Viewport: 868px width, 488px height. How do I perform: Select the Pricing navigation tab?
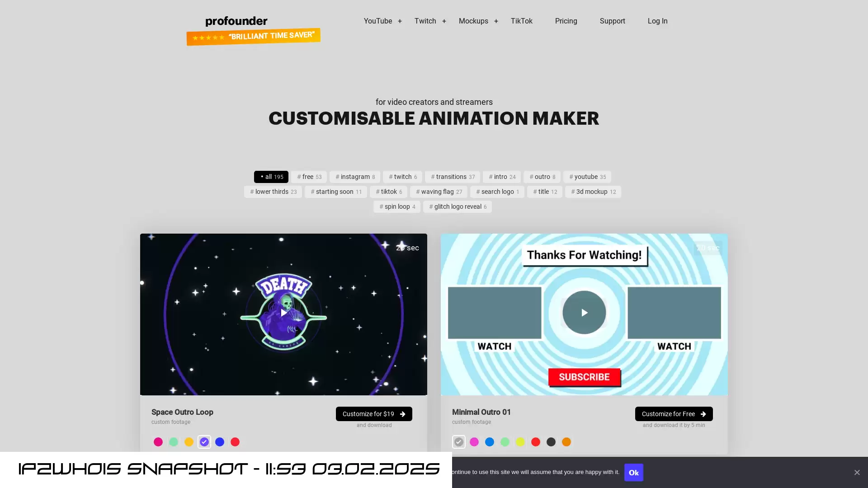pos(566,21)
